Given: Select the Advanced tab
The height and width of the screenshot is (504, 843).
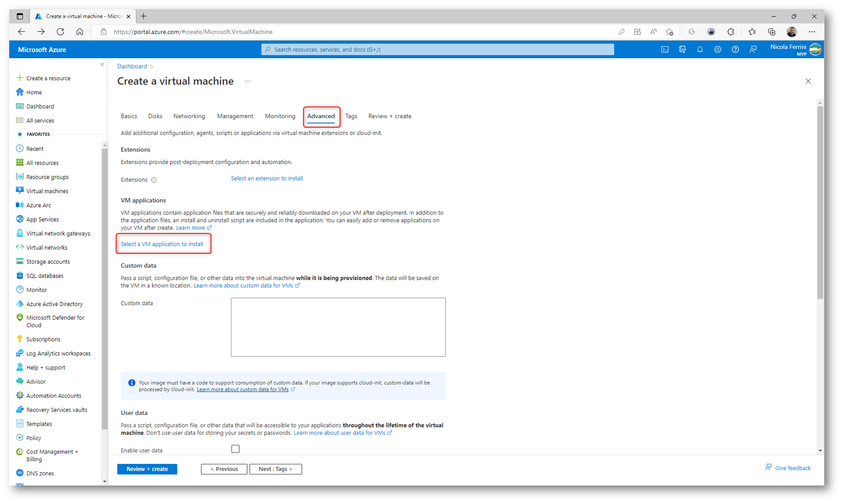Looking at the screenshot, I should (x=321, y=116).
